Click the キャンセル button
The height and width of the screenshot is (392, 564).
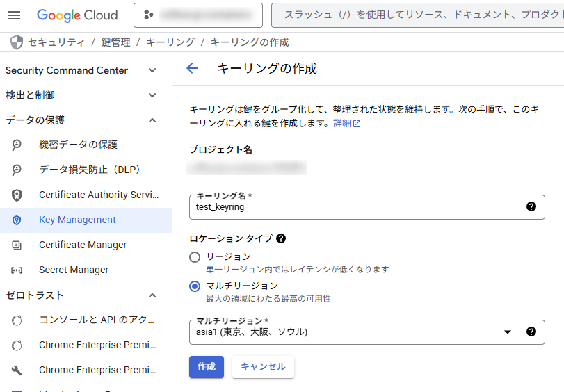click(263, 367)
